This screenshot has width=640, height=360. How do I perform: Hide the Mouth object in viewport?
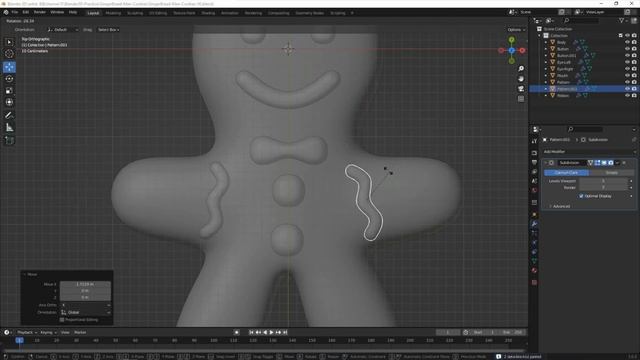(x=627, y=76)
